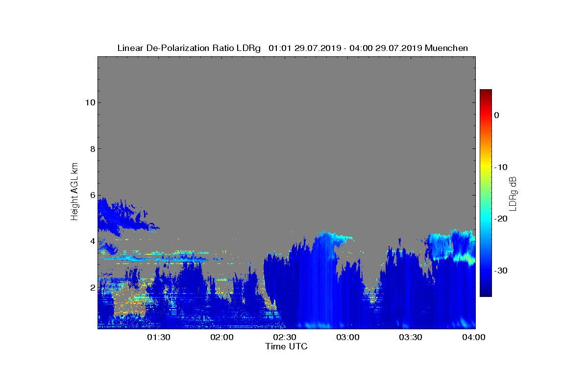The image size is (588, 392).
Task: Click the 'LDRg dB' colorbar label
Action: [x=513, y=193]
